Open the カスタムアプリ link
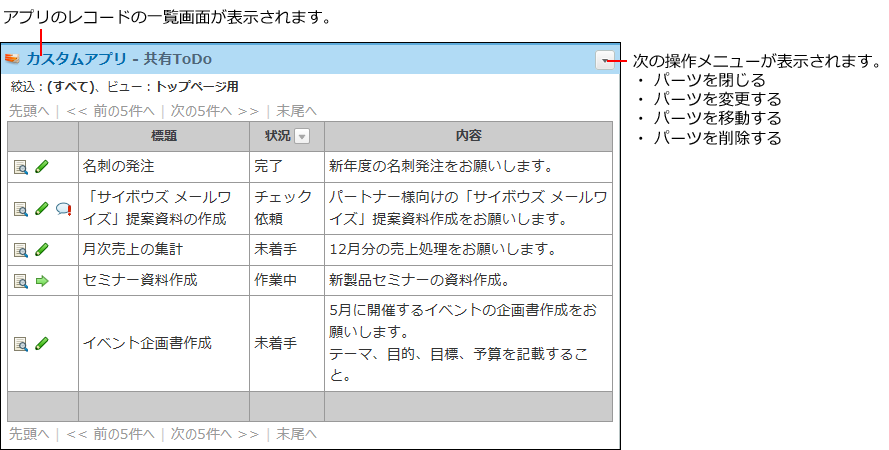Screen dimensions: 889x450 click(x=77, y=59)
